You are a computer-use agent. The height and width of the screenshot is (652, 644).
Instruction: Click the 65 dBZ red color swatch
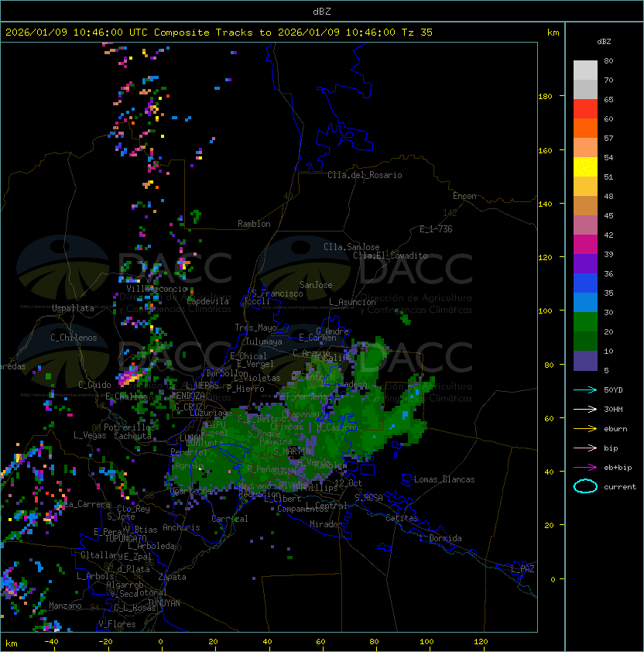pos(585,109)
